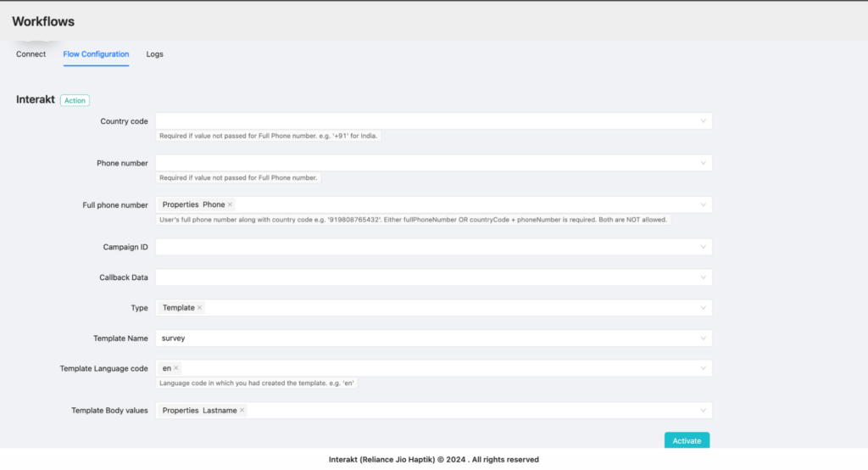Switch to the Connect tab
The image size is (868, 470).
tap(31, 53)
